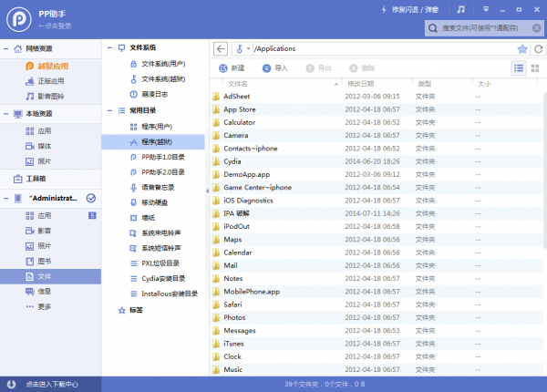Open 语音备忘录 directory

(153, 188)
